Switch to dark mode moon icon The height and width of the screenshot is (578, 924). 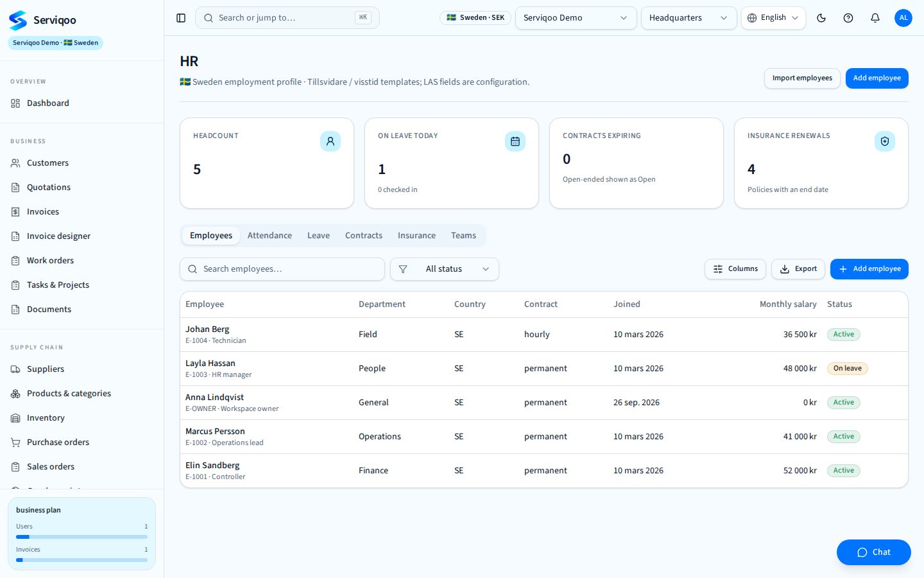click(x=821, y=18)
